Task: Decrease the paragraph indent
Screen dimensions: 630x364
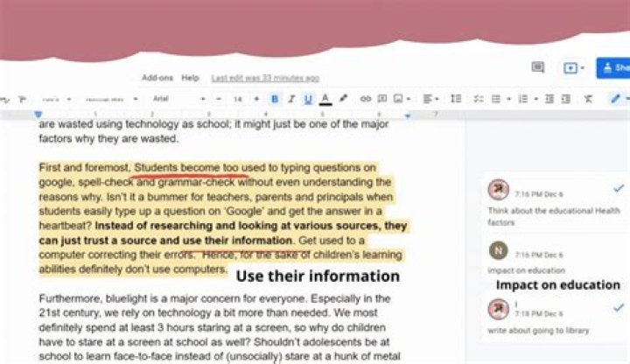Action: [x=549, y=99]
